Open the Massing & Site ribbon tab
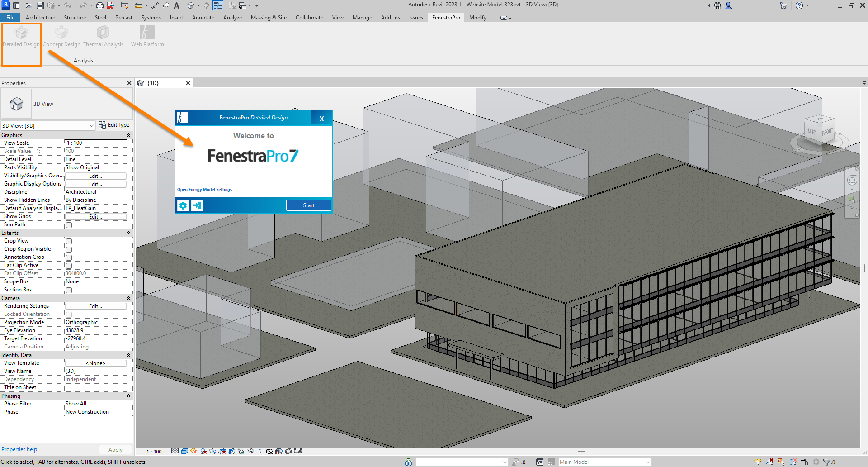Screen dimensions: 868x467 click(269, 18)
